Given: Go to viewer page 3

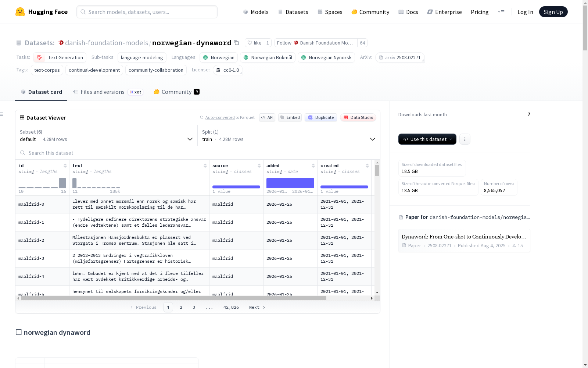Looking at the screenshot, I should 194,307.
